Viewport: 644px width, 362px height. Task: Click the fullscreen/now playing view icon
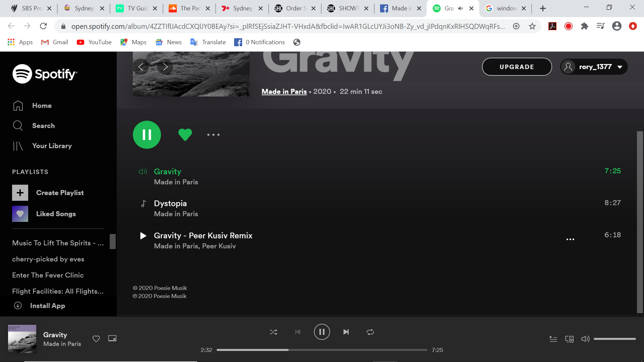[112, 338]
